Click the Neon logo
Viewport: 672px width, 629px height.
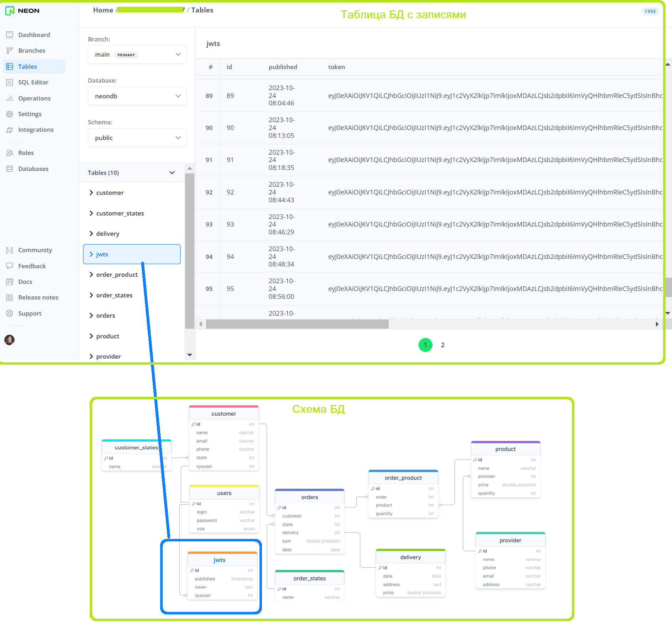[22, 11]
